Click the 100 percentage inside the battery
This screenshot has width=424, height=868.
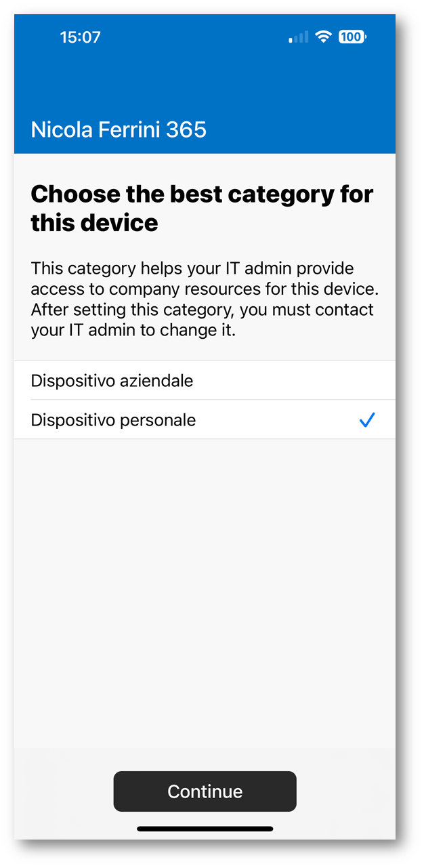pos(351,37)
